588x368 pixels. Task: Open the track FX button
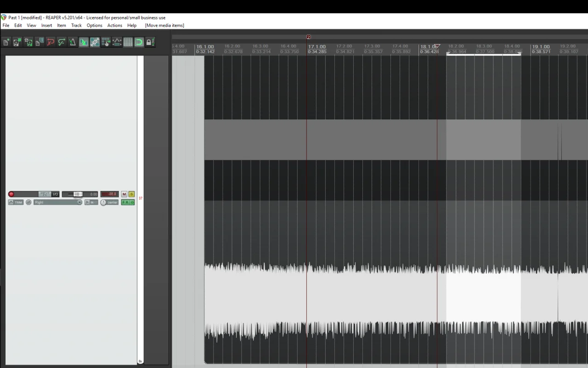125,202
